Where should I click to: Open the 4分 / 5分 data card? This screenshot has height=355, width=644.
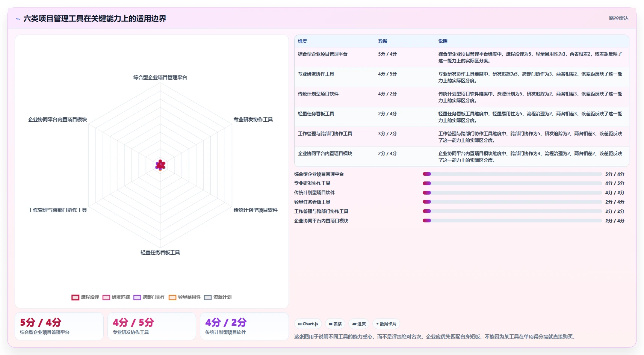(x=152, y=326)
